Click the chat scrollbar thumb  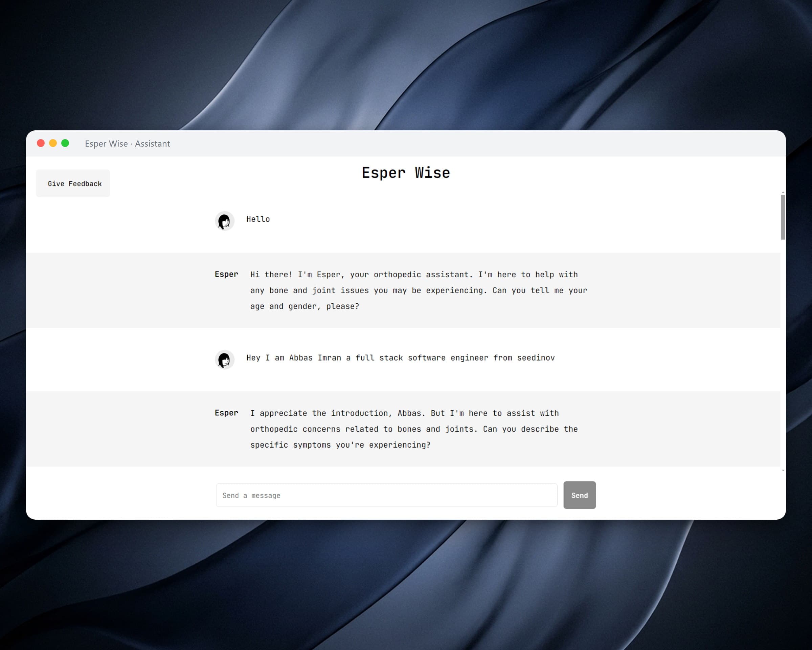pos(783,217)
